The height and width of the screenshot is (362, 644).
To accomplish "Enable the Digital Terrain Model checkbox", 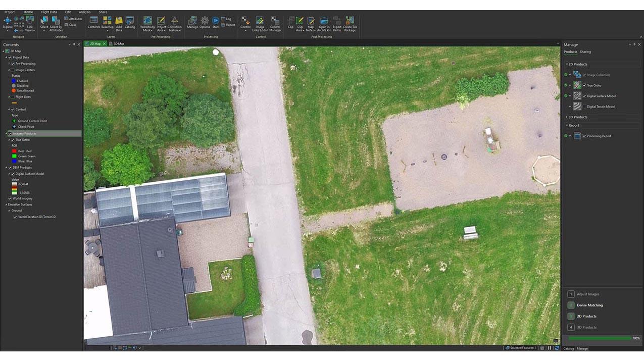I will coord(584,107).
